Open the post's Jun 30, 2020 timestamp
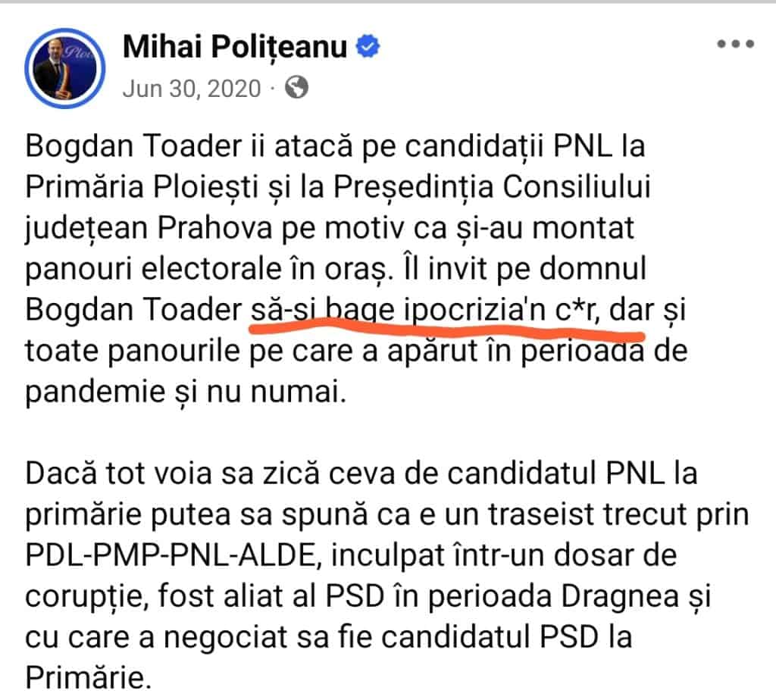This screenshot has width=776, height=700. coord(192,89)
